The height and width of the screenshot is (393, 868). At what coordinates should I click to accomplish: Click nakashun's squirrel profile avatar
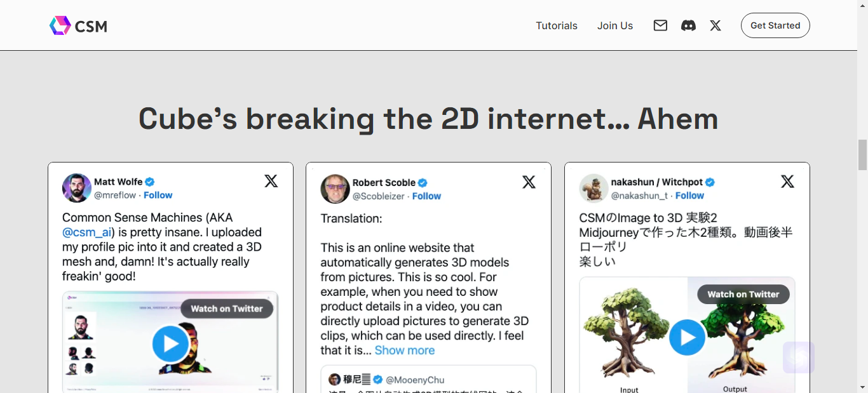(593, 188)
